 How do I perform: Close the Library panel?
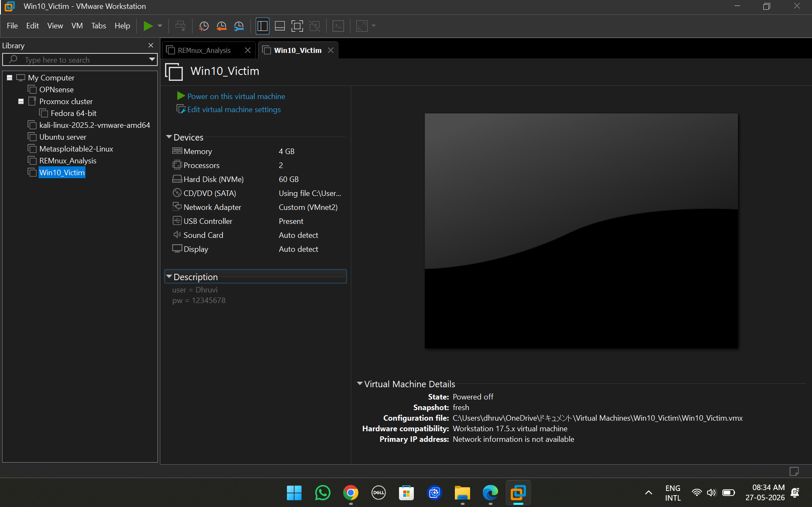pyautogui.click(x=151, y=45)
